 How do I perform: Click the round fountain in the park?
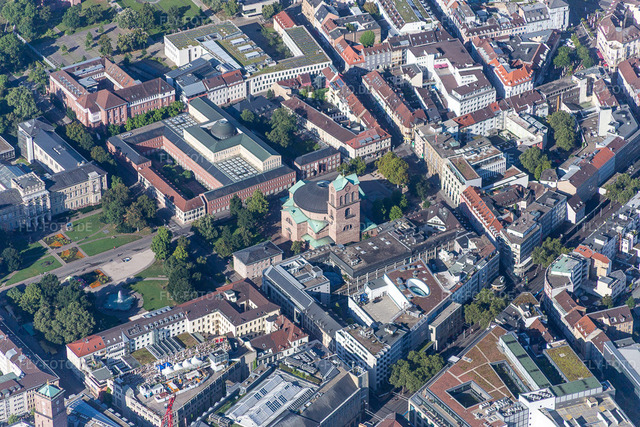[x=120, y=299]
